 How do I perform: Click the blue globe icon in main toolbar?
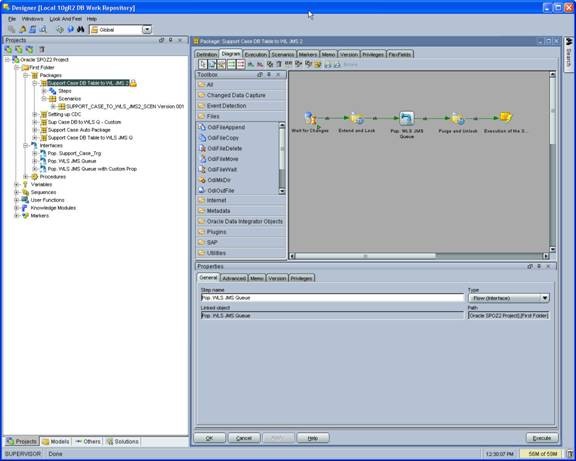(71, 29)
